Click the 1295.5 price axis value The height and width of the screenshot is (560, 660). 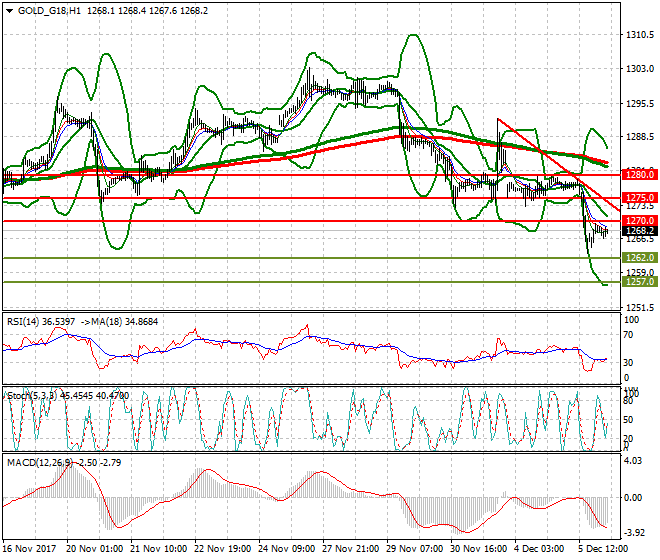[x=640, y=104]
